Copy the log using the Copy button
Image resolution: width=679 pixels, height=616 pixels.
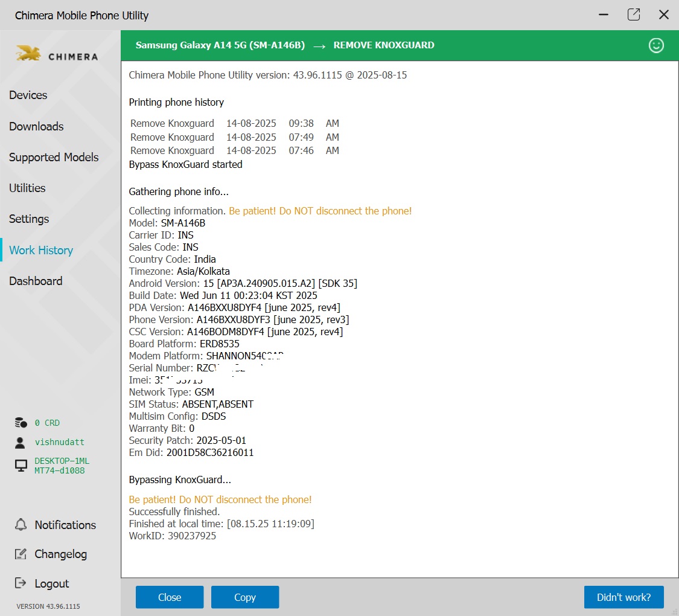(x=245, y=597)
